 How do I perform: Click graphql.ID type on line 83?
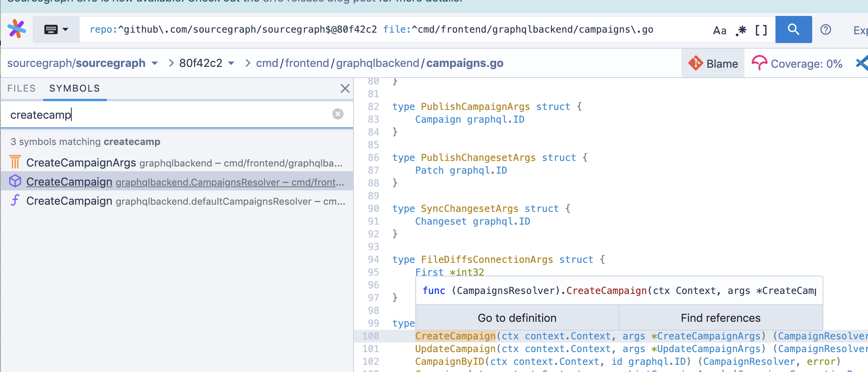tap(495, 119)
